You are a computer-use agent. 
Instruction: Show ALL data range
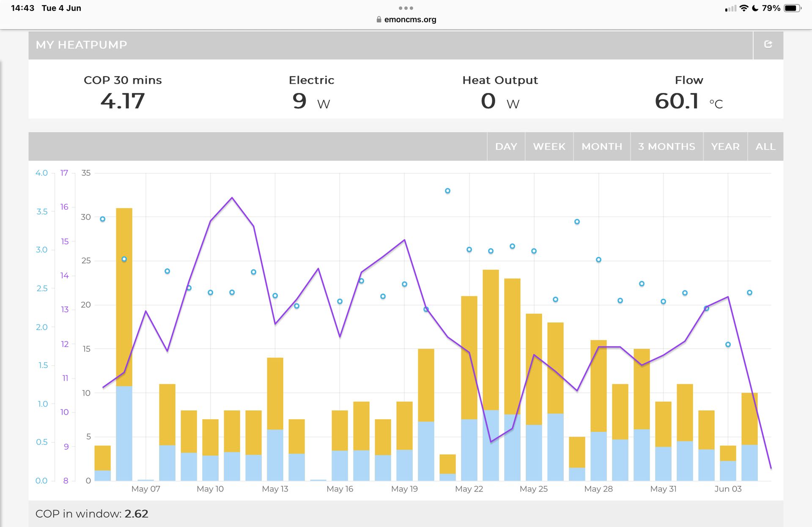click(765, 146)
